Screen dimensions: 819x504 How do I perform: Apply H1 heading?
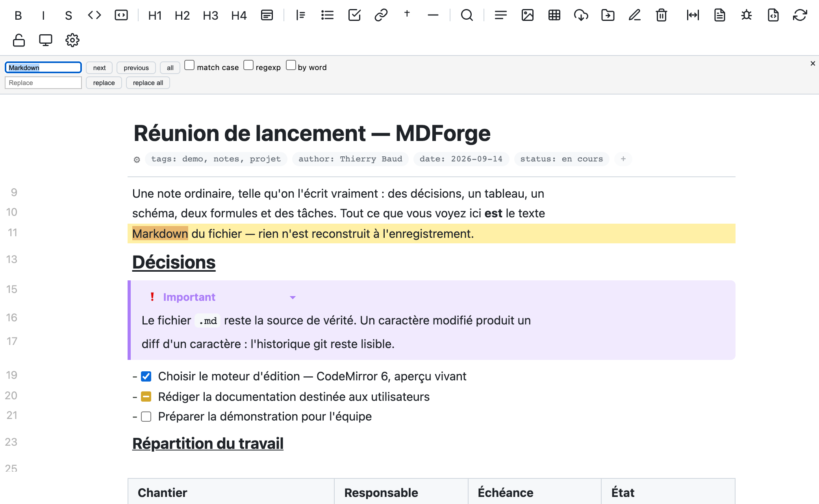(155, 15)
